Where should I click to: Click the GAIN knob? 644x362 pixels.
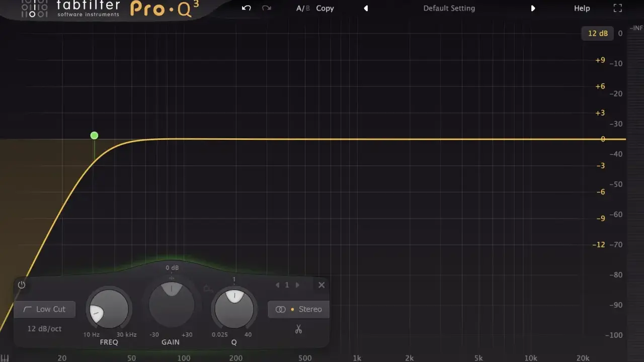coord(172,305)
